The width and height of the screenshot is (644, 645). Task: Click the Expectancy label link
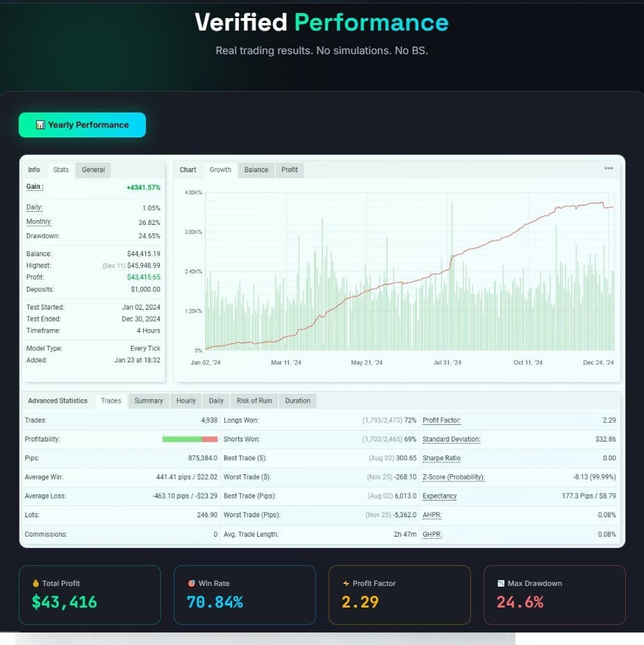pyautogui.click(x=439, y=496)
